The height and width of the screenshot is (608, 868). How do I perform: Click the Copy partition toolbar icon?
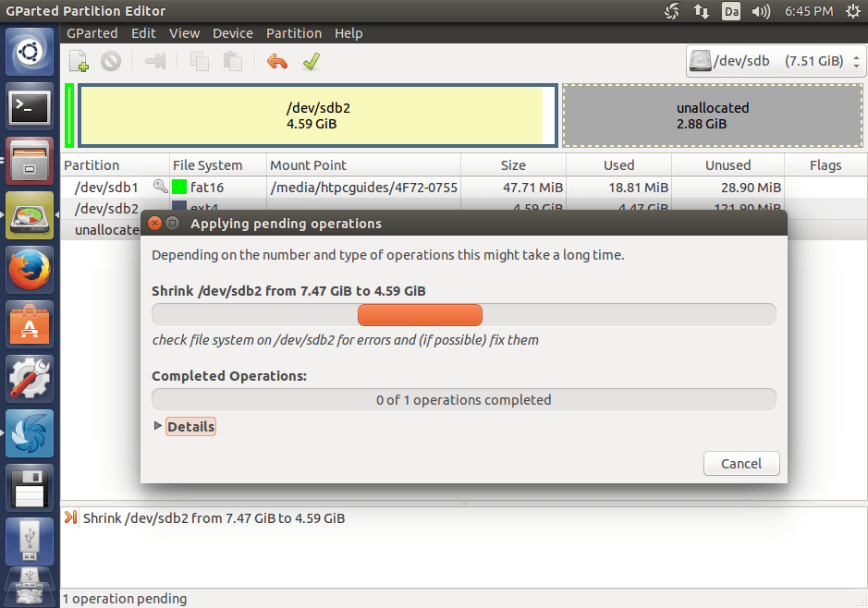coord(199,62)
